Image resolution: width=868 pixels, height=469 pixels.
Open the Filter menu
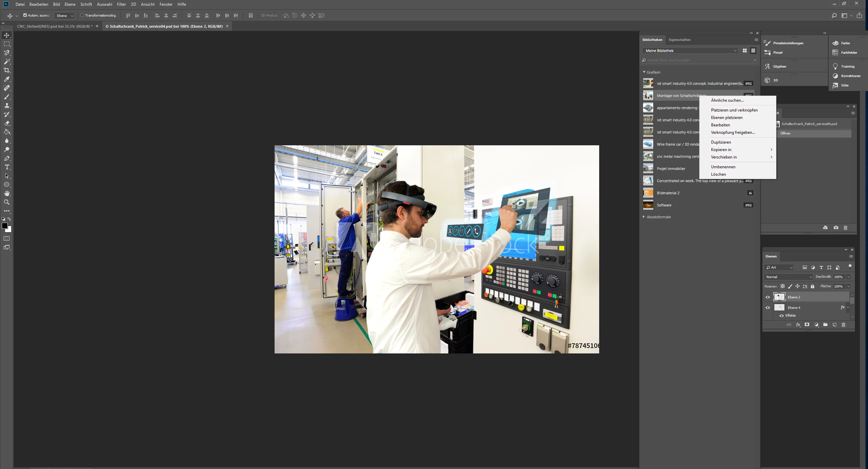pyautogui.click(x=121, y=4)
